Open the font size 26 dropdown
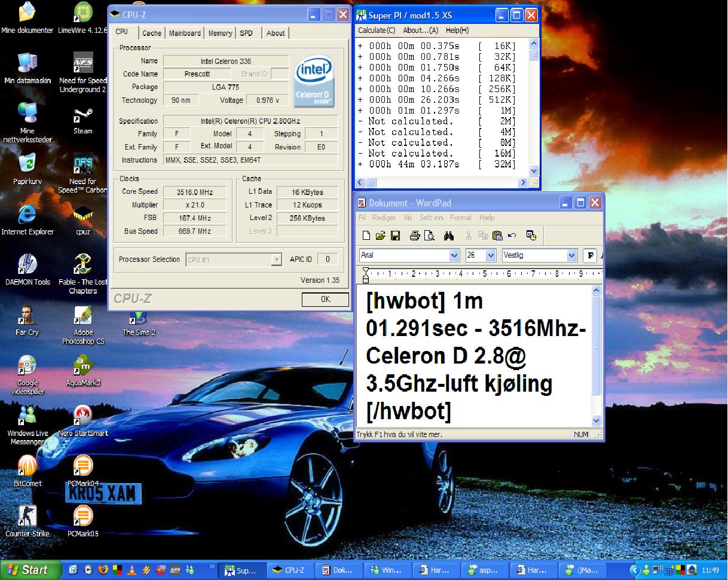 point(491,255)
